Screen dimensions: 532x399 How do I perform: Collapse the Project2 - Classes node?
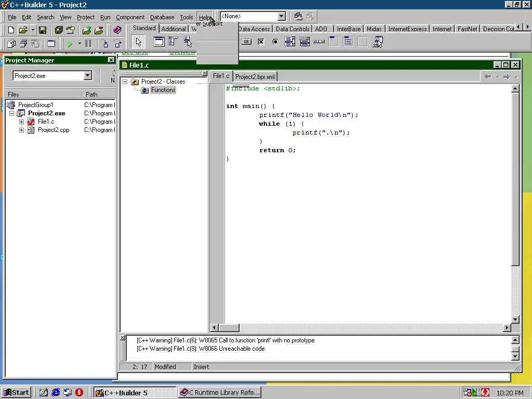pos(125,82)
